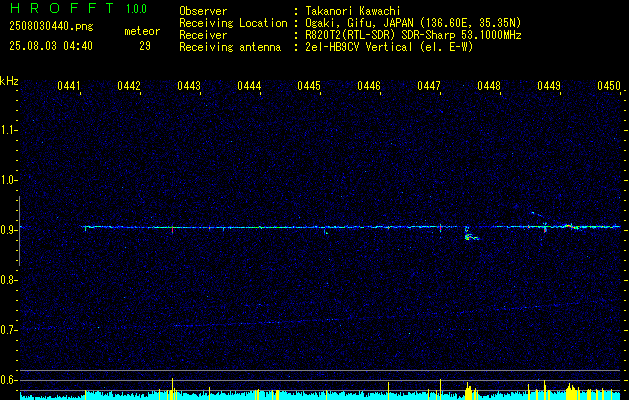
Task: Click the 0444 time marker
Action: point(249,85)
